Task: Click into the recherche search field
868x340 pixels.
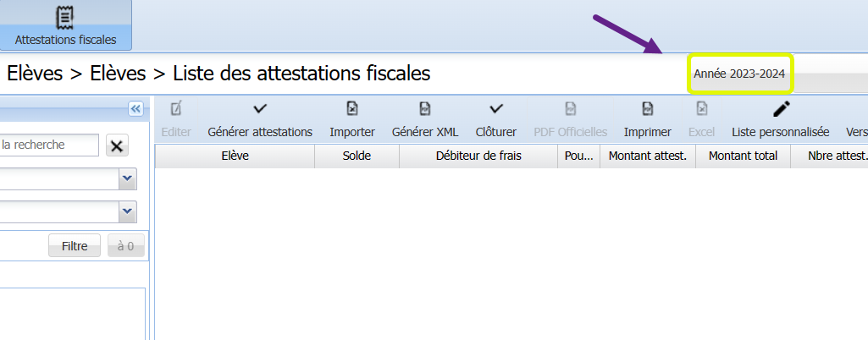Action: point(49,145)
